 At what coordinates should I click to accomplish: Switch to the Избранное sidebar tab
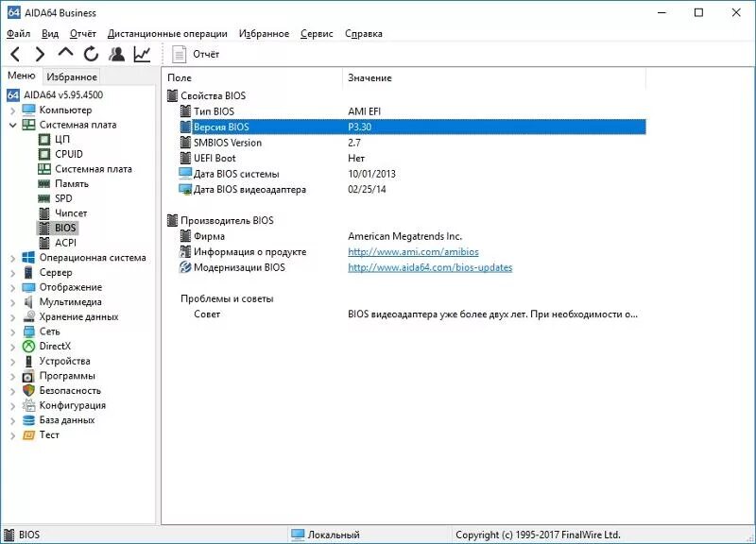click(72, 76)
